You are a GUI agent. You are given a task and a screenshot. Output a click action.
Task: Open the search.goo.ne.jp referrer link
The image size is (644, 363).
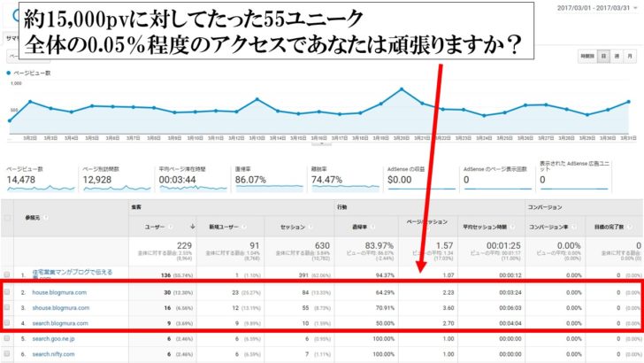click(53, 338)
